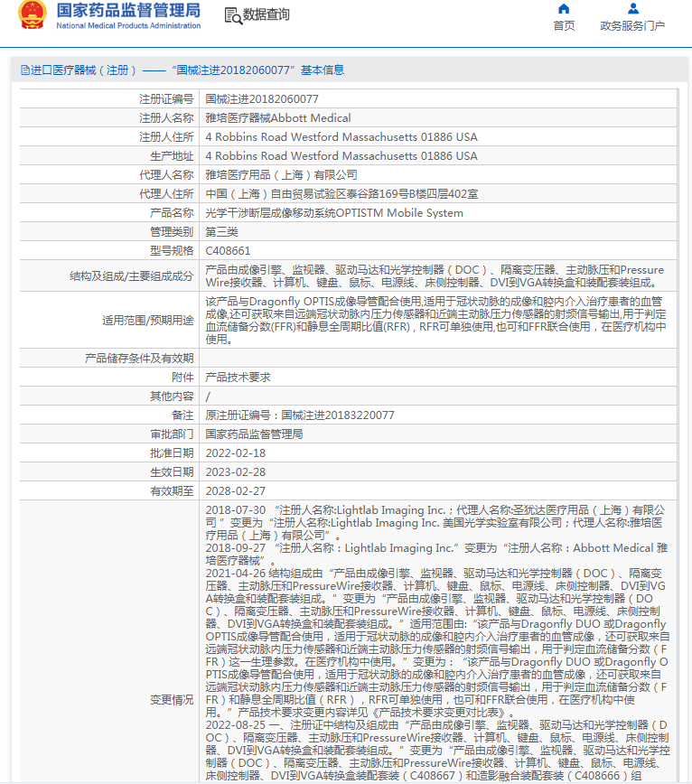Click the 2018-09-27 change record entry
Viewport: 692px width, 784px height.
coord(436,554)
